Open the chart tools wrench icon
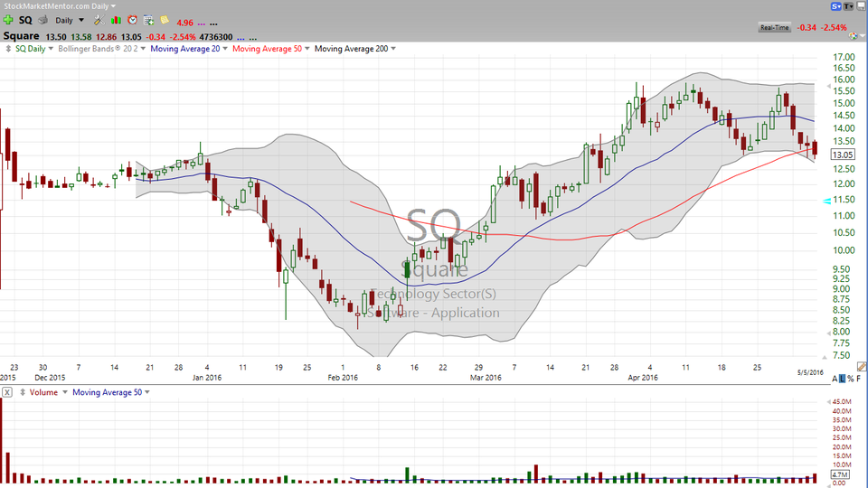The image size is (868, 488). coord(98,20)
